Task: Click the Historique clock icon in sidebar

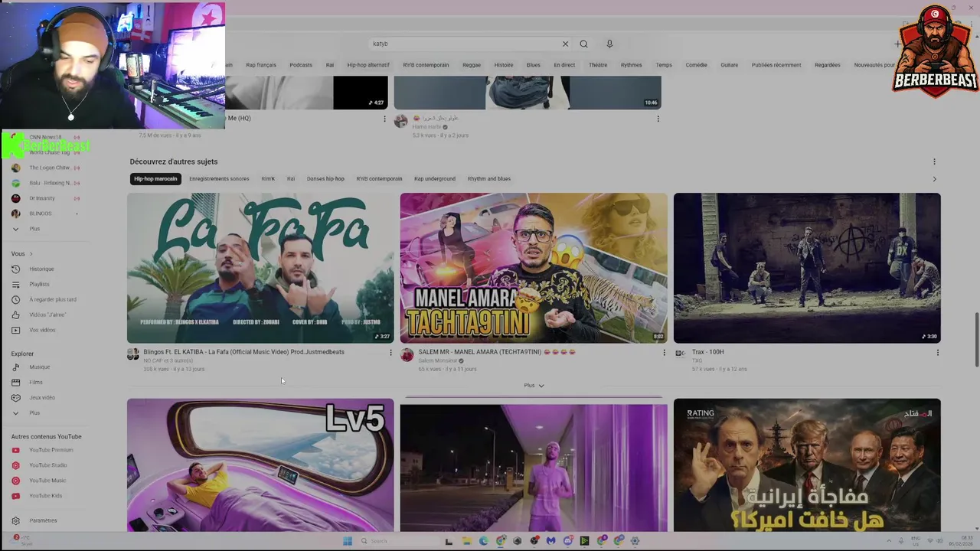Action: point(15,269)
